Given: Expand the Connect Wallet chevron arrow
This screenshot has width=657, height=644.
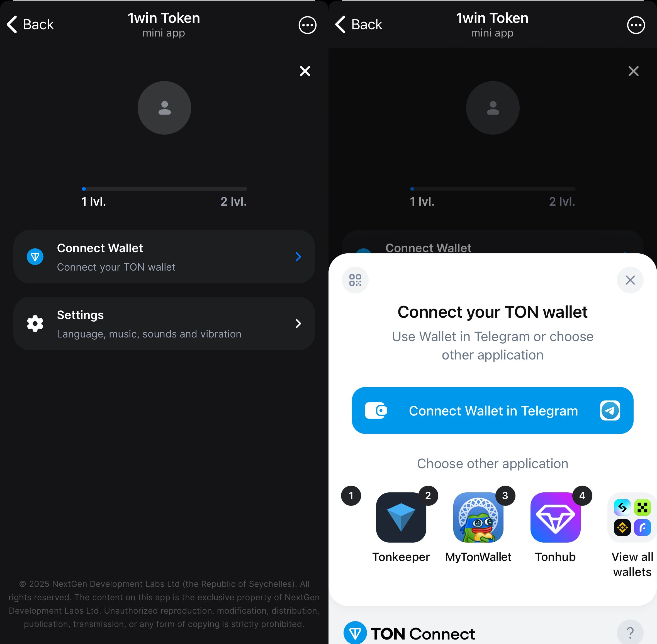Looking at the screenshot, I should point(298,257).
